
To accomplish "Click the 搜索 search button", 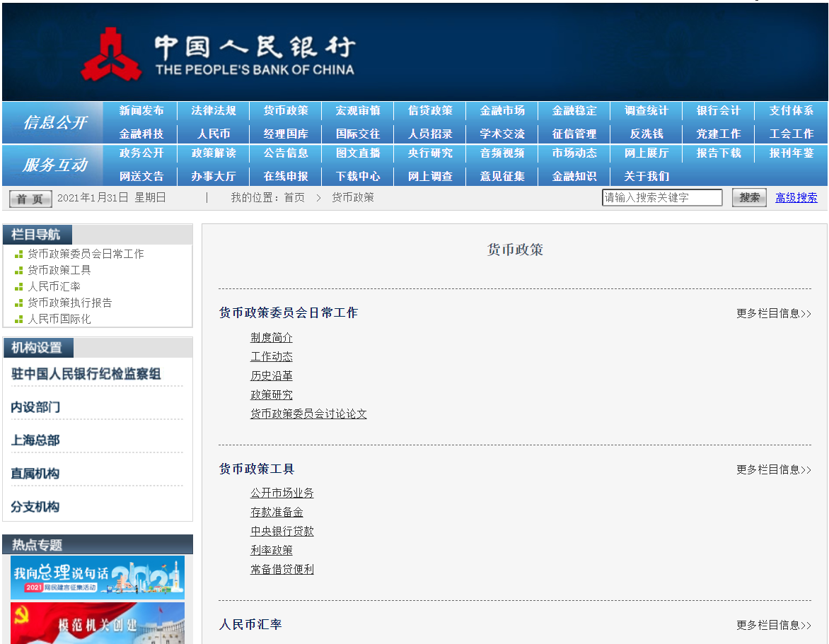I will point(748,197).
